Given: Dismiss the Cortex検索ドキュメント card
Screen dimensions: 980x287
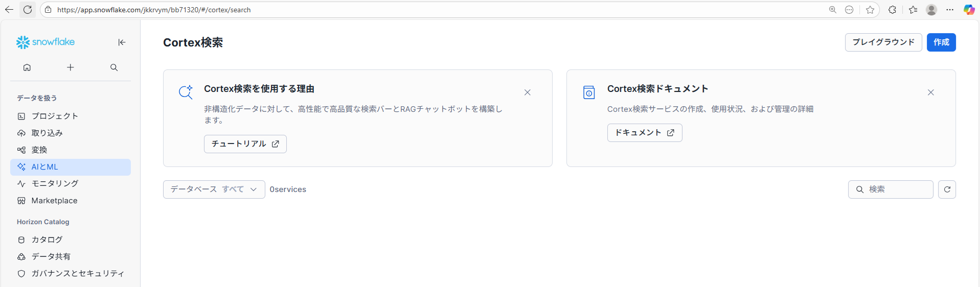Looking at the screenshot, I should coord(931,92).
